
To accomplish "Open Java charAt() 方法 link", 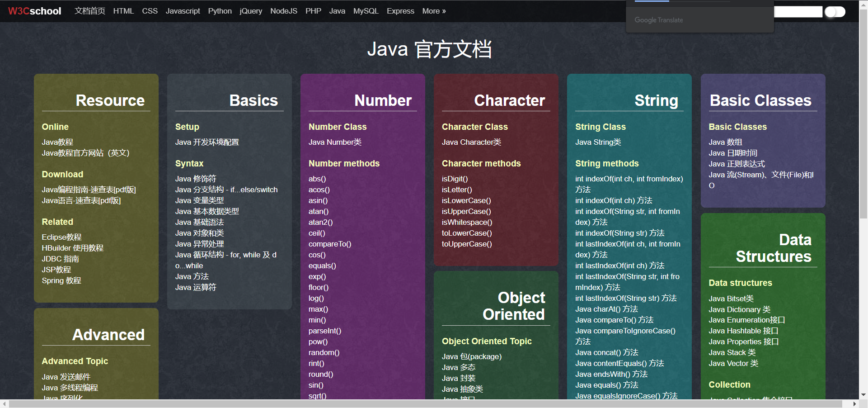I will click(606, 309).
